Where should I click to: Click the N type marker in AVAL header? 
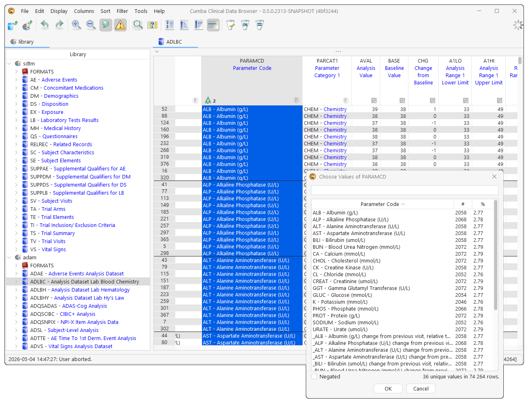pos(374,101)
